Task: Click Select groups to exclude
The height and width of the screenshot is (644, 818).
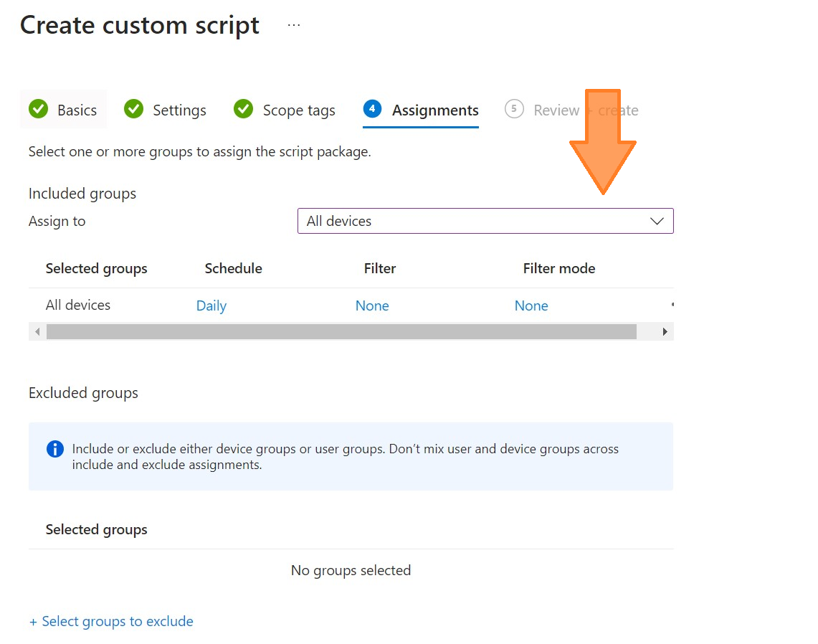Action: pos(111,621)
